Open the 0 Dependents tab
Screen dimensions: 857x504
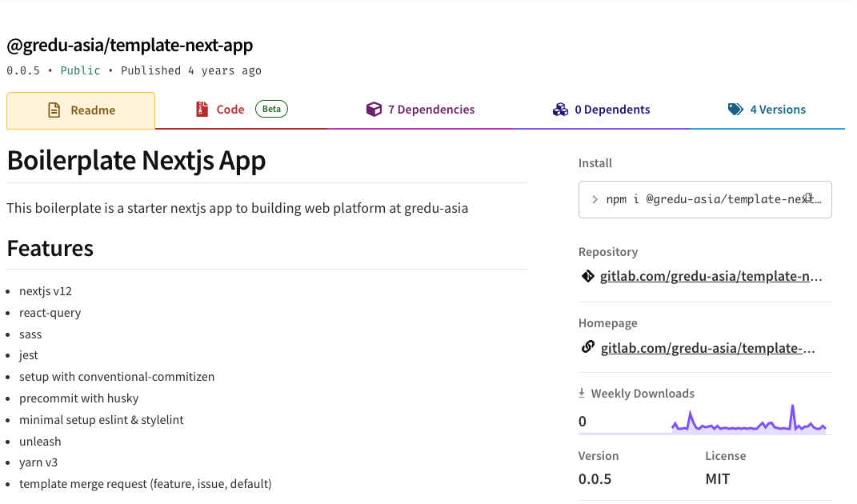[x=611, y=108]
